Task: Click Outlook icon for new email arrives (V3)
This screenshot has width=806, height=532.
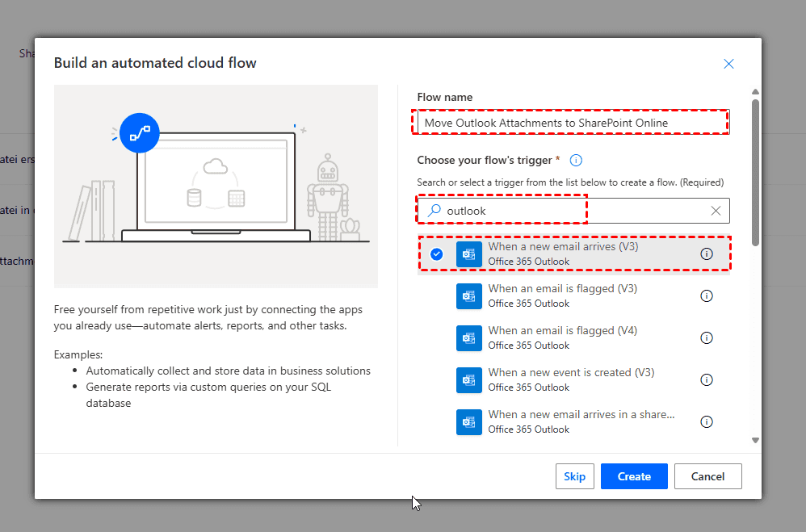Action: click(x=468, y=254)
